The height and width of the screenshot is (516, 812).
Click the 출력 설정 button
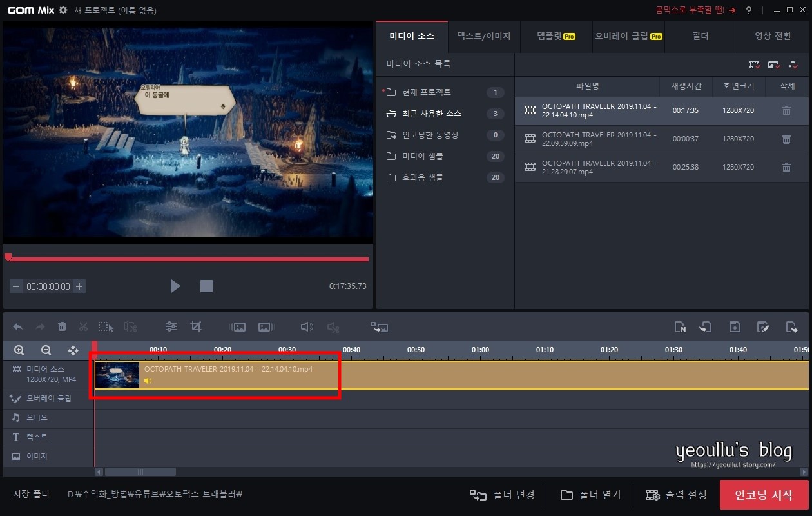(676, 495)
